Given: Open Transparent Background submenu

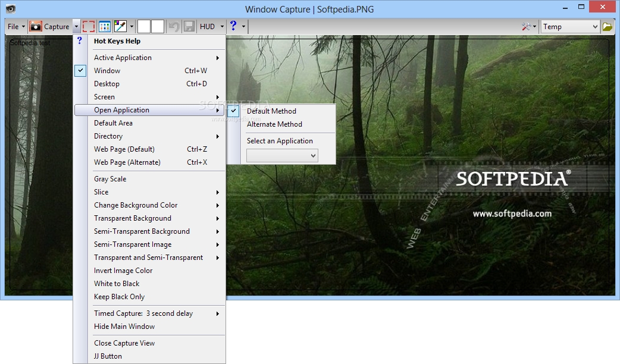Looking at the screenshot, I should tap(150, 218).
